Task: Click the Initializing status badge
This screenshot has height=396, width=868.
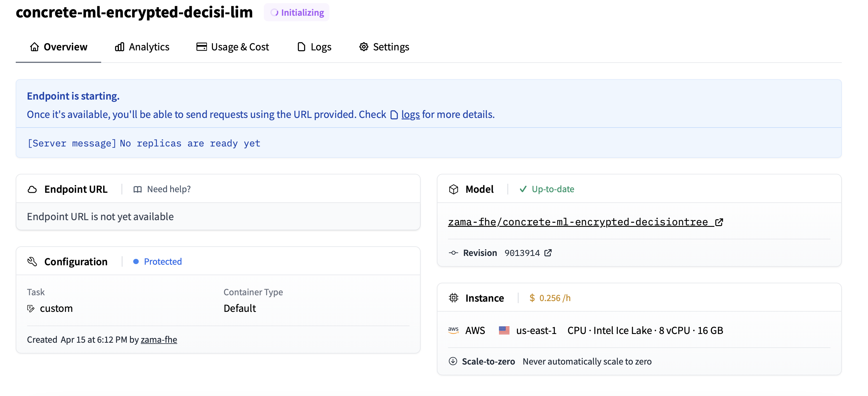Action: pos(296,12)
